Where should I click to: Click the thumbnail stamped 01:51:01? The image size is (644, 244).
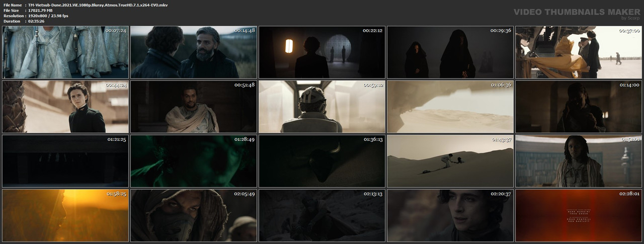point(579,161)
